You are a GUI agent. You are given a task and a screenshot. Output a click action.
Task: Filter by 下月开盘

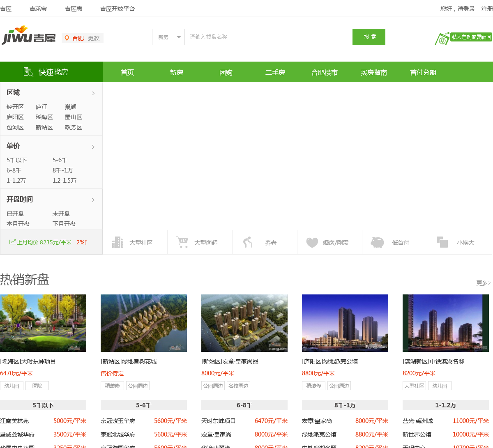click(x=64, y=224)
